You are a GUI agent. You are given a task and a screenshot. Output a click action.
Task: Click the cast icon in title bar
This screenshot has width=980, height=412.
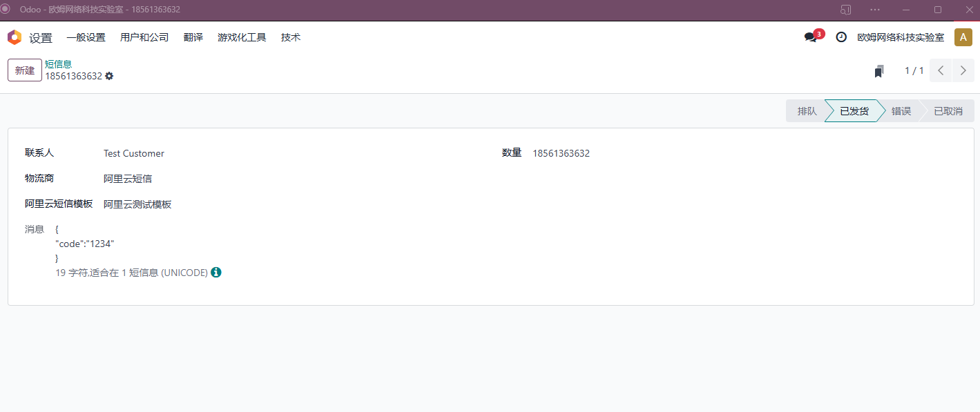[x=845, y=10]
